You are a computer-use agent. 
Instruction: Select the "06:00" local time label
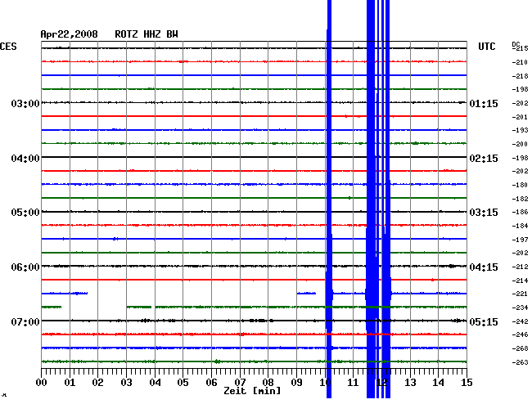tap(25, 267)
